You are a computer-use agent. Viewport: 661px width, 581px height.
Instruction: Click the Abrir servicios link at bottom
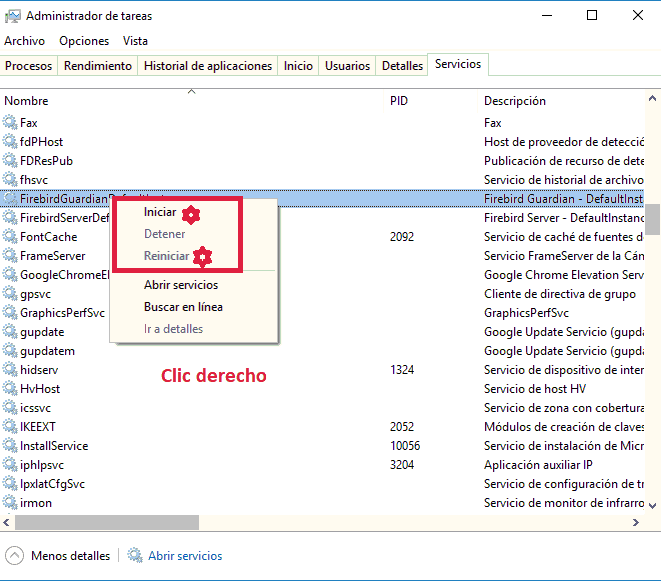[185, 556]
